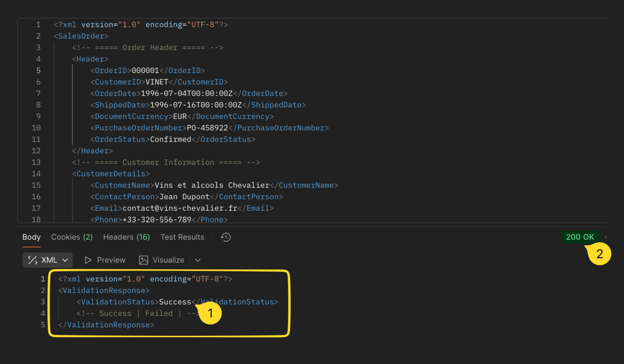Switch to the Body tab
The height and width of the screenshot is (364, 624).
(31, 237)
